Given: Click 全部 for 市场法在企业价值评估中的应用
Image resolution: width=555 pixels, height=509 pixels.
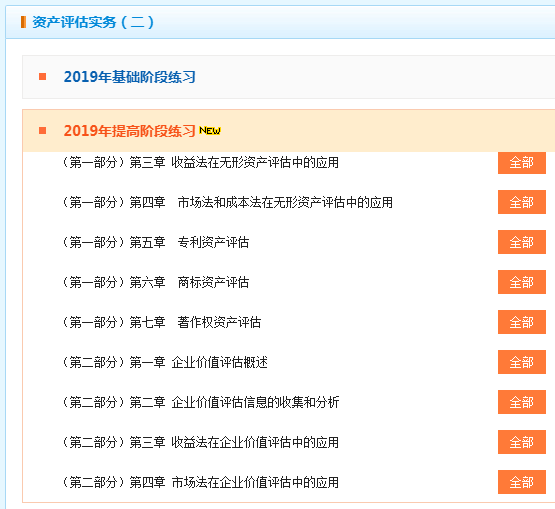Looking at the screenshot, I should click(x=522, y=482).
